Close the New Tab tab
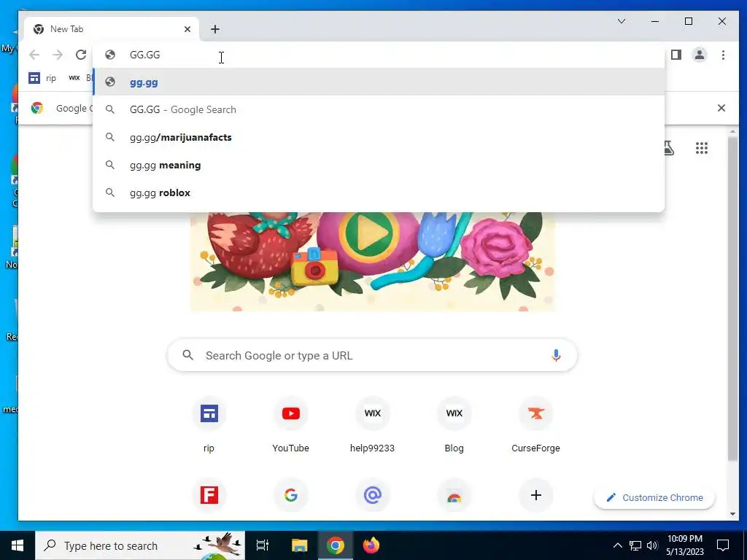Image resolution: width=747 pixels, height=560 pixels. 187,29
